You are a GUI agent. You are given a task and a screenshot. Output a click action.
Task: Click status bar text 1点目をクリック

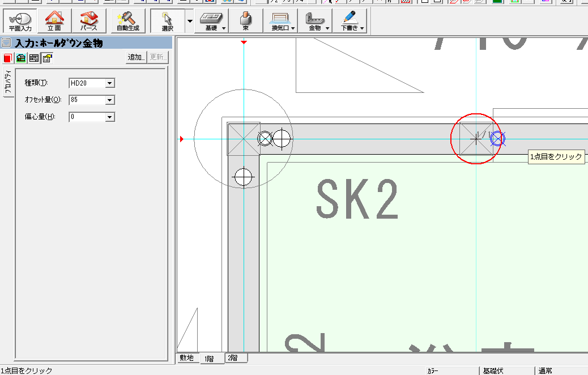tap(26, 371)
